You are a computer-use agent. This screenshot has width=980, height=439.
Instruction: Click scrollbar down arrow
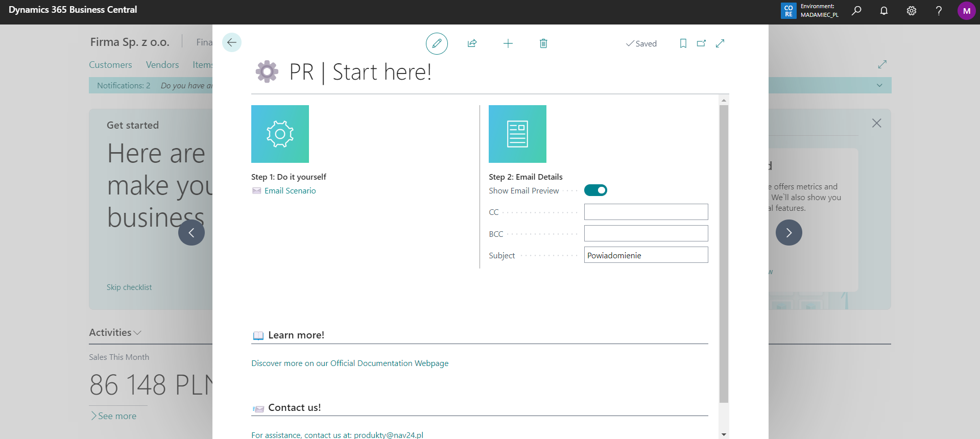724,434
